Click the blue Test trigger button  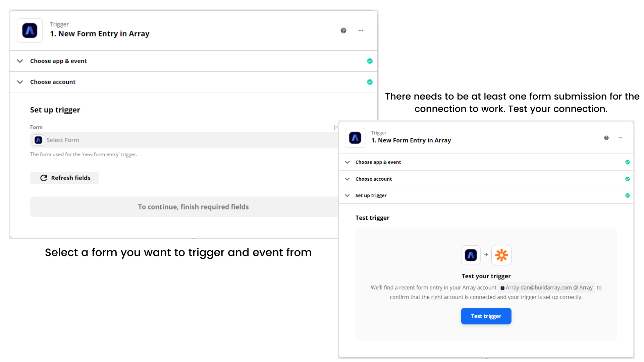(486, 316)
